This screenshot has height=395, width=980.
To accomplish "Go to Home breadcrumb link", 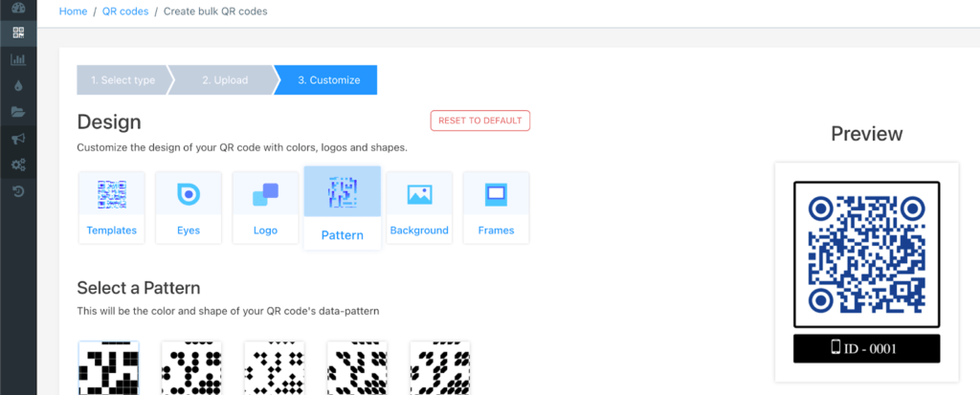I will [x=73, y=11].
